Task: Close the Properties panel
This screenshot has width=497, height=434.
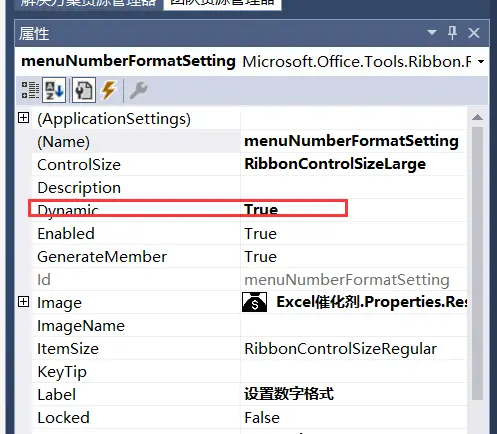Action: click(x=474, y=33)
